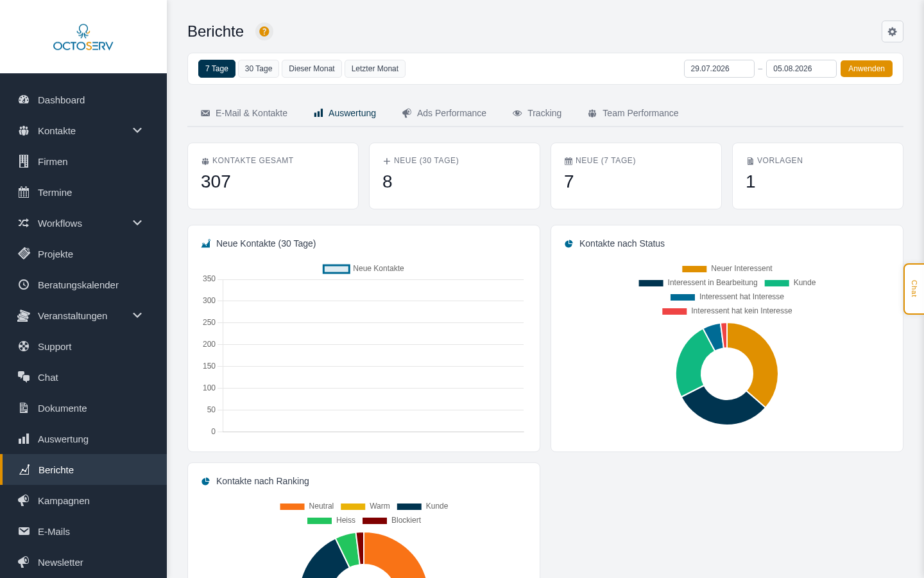Click the Support lifebuoy icon
Image resolution: width=924 pixels, height=578 pixels.
[24, 346]
